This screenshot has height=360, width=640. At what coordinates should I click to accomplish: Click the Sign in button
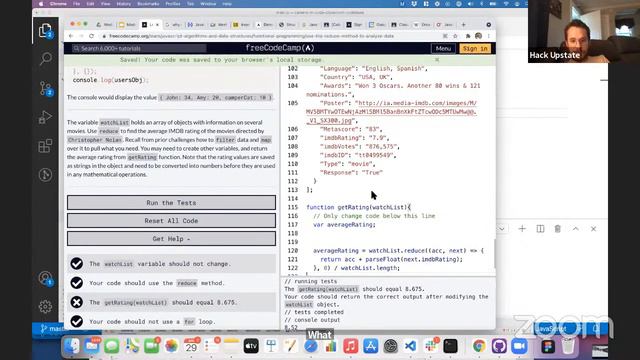475,48
